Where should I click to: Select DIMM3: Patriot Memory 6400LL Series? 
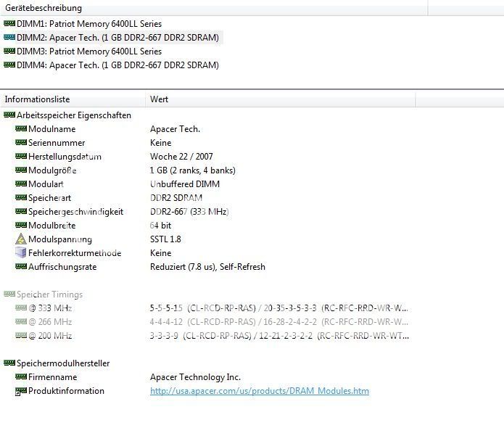[x=89, y=51]
